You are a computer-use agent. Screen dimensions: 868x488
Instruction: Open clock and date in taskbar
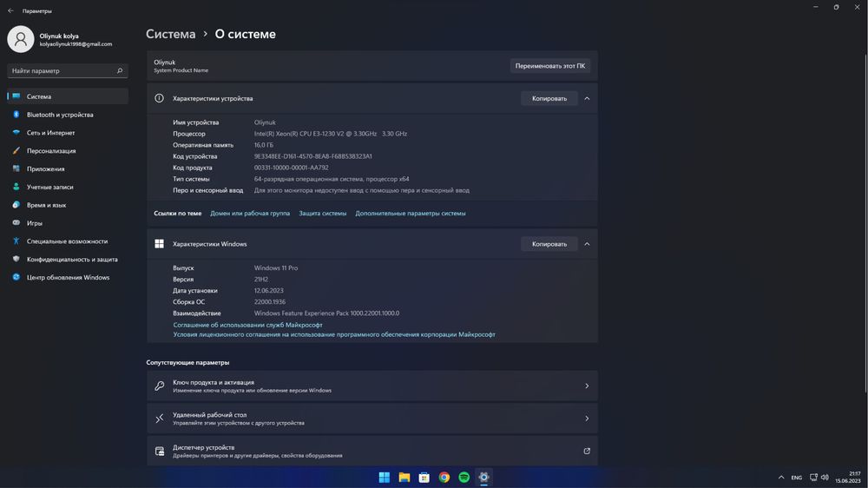coord(848,478)
